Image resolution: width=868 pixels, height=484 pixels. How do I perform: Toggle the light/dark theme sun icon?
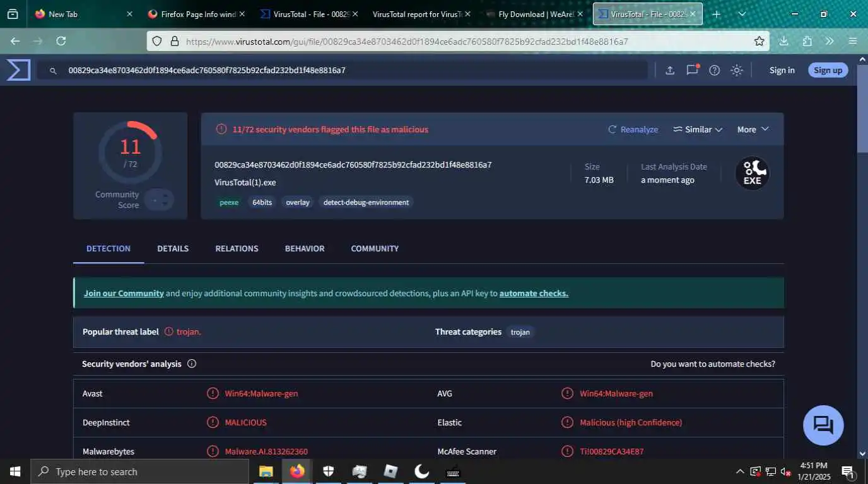736,71
